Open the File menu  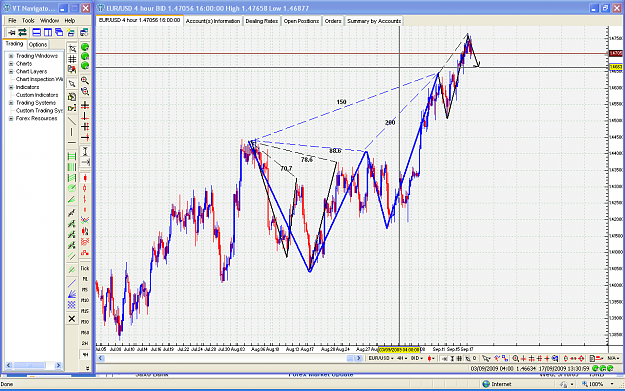coord(12,20)
